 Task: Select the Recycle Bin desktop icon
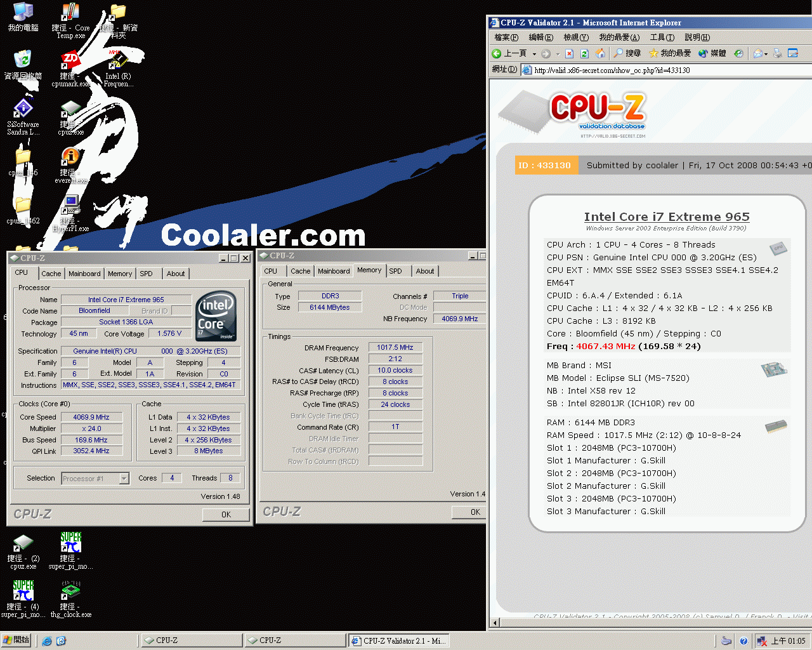click(23, 65)
